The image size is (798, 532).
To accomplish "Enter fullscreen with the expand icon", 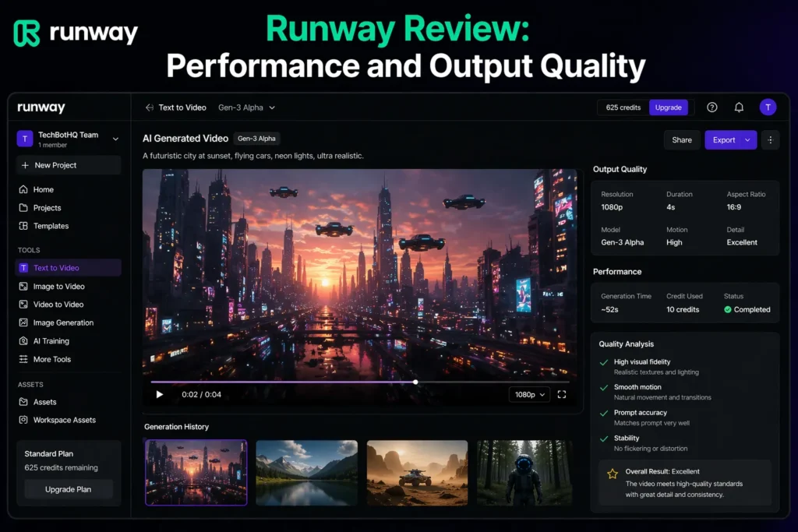I will click(x=562, y=395).
